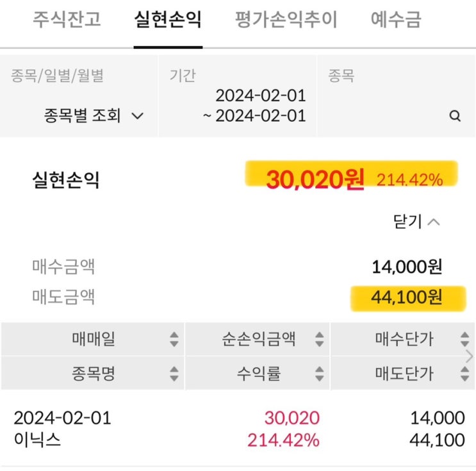Sort by 매수단가 column arrows
Screen dimensions: 476x471
pos(465,340)
